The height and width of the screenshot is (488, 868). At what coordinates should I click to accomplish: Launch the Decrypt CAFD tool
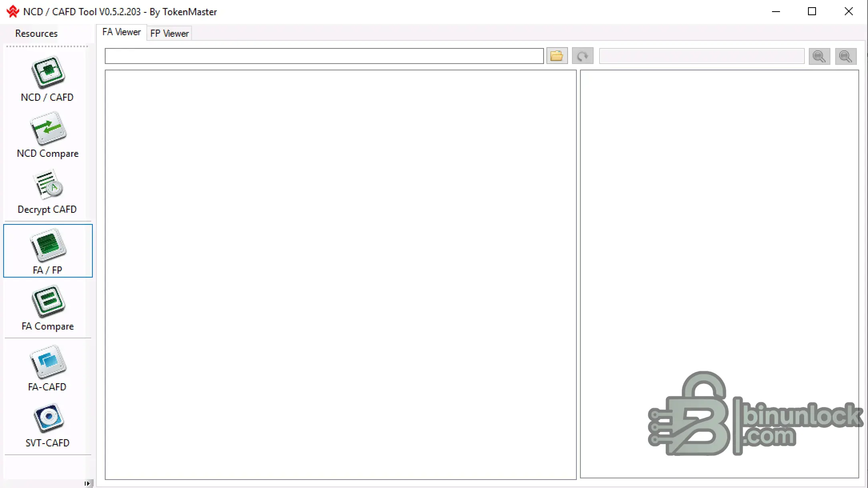48,191
